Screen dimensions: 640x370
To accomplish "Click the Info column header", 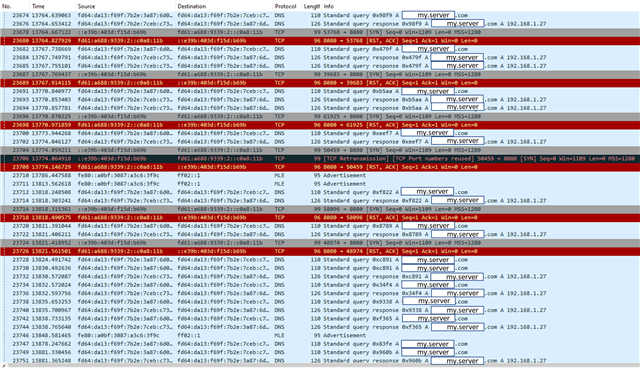I will pyautogui.click(x=480, y=6).
